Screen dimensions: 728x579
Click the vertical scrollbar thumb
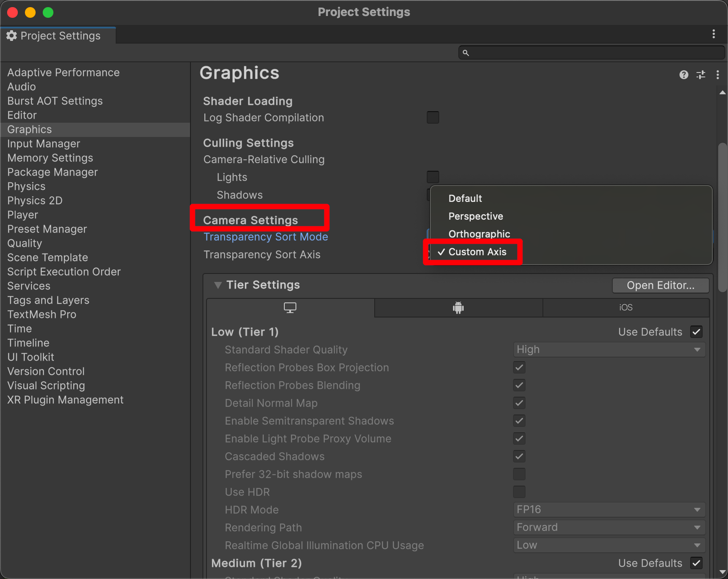tap(723, 217)
